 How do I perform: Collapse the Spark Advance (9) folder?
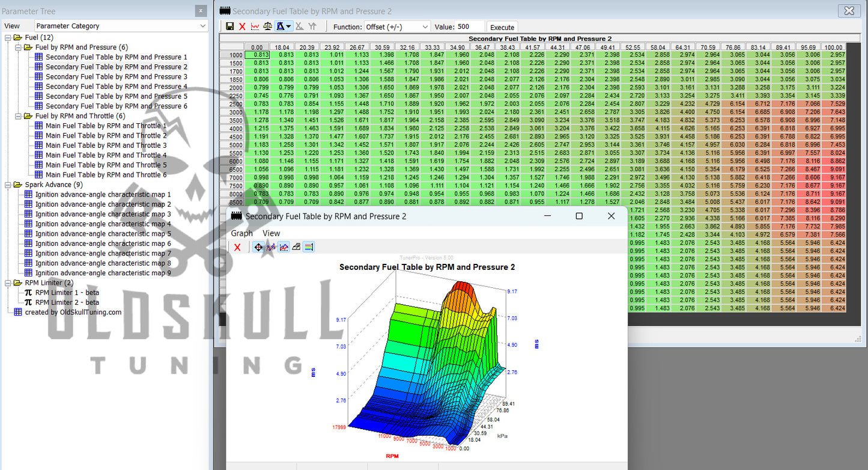(8, 185)
